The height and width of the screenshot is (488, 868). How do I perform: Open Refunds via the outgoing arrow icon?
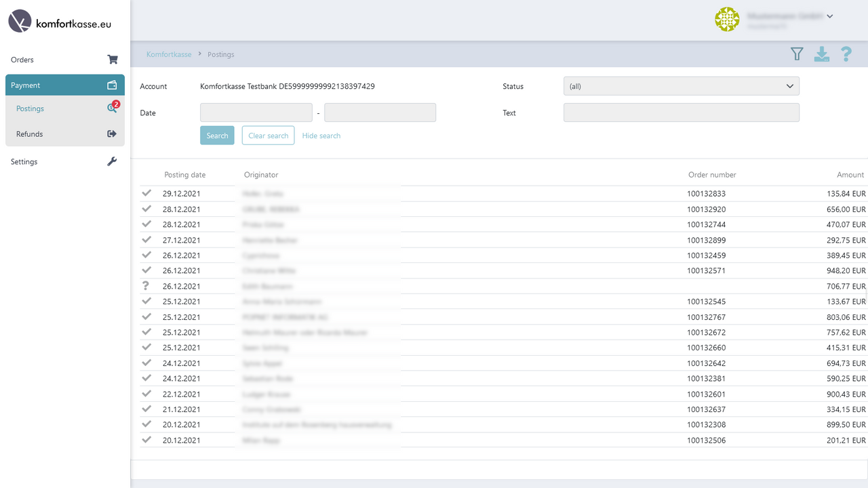coord(111,134)
